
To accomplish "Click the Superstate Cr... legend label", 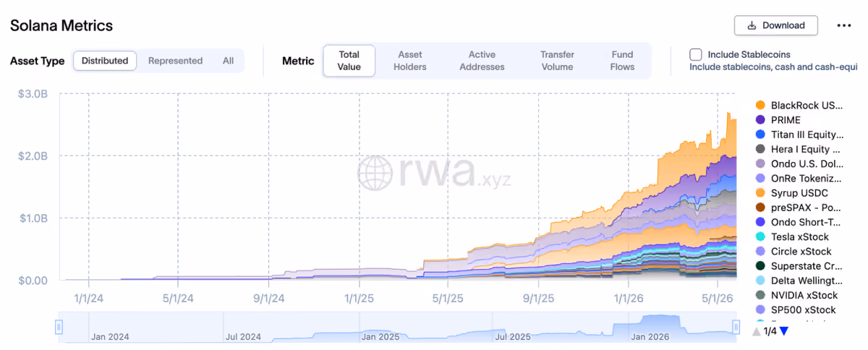I will [807, 266].
